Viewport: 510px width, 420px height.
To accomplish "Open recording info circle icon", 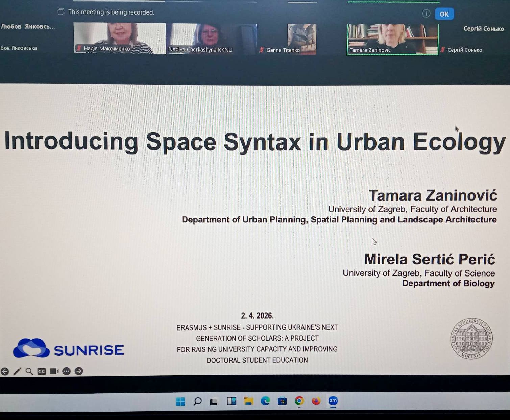I will pos(426,14).
